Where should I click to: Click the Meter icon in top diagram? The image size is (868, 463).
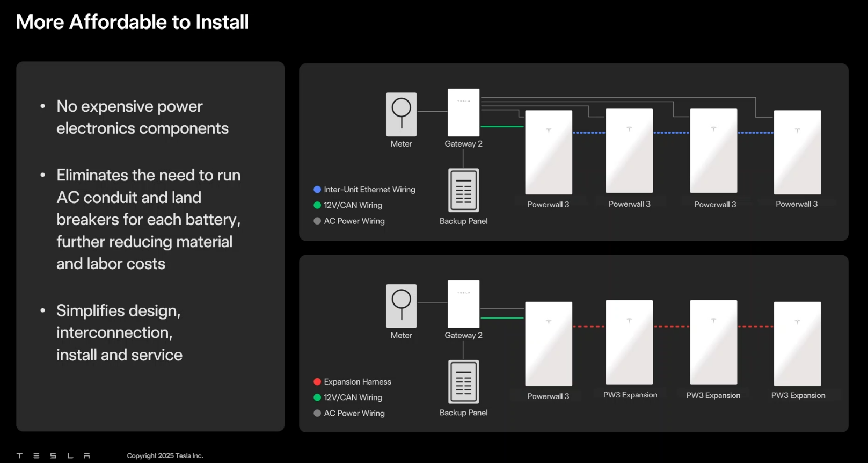[x=402, y=114]
